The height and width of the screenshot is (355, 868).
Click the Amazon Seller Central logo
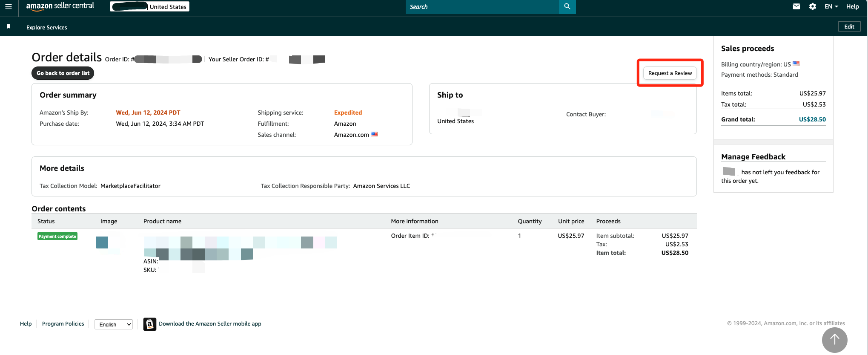(x=60, y=6)
